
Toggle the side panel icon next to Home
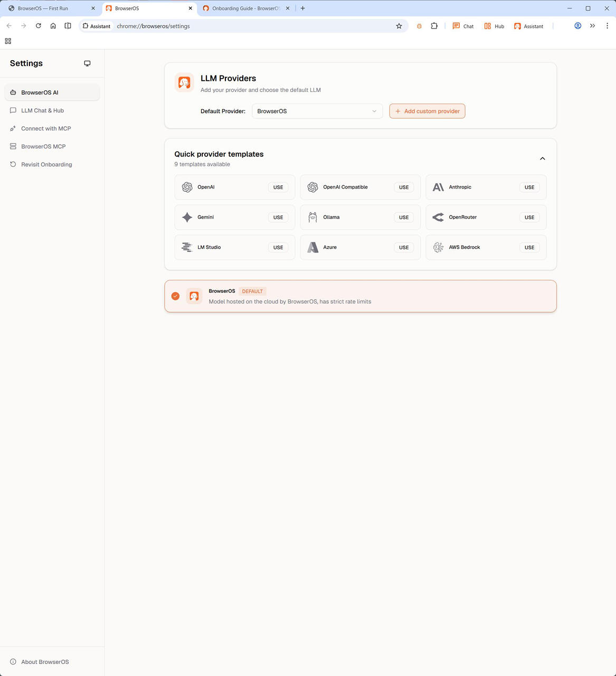68,26
